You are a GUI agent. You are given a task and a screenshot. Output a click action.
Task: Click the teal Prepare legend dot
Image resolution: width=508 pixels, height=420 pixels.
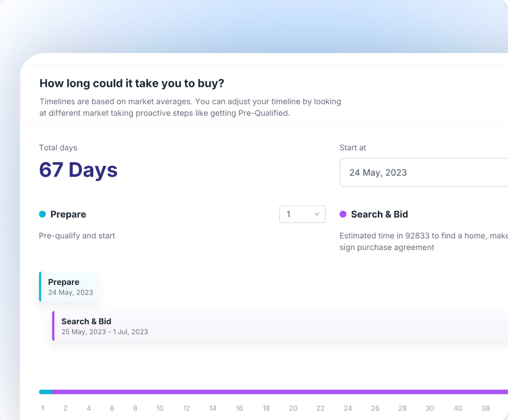[42, 214]
